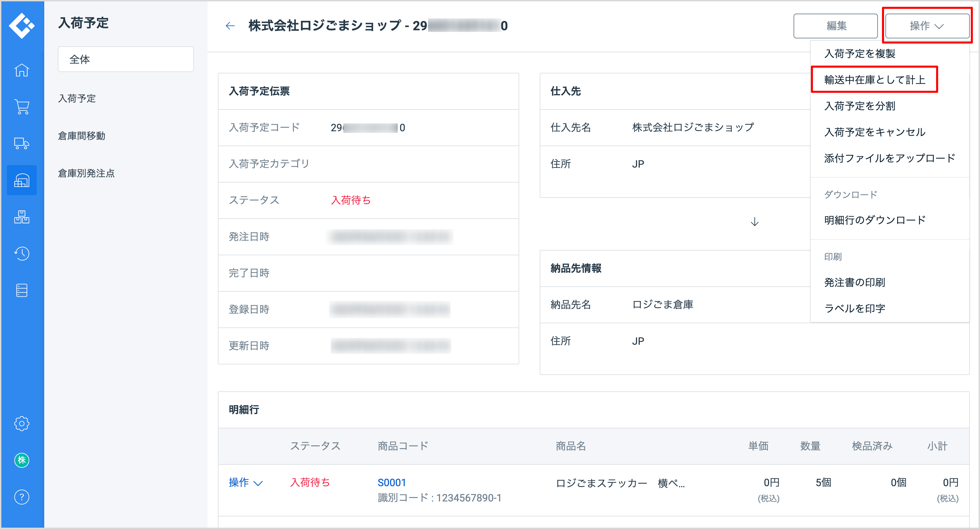Image resolution: width=980 pixels, height=529 pixels.
Task: Click the 明細行 section heading
Action: (x=244, y=410)
